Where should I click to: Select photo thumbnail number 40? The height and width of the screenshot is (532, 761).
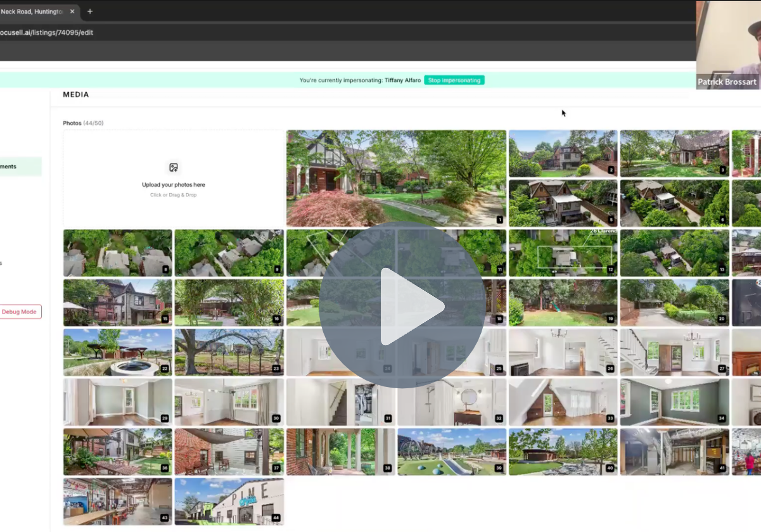click(563, 452)
